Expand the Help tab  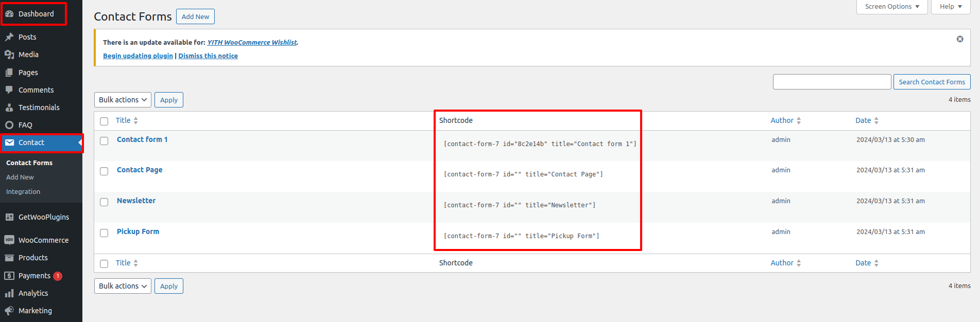[x=950, y=7]
